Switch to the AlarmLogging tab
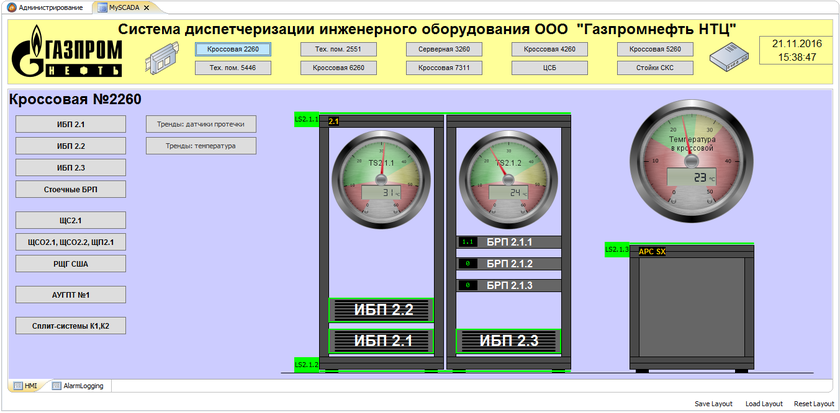Viewport: 840px width, 413px height. coord(82,385)
